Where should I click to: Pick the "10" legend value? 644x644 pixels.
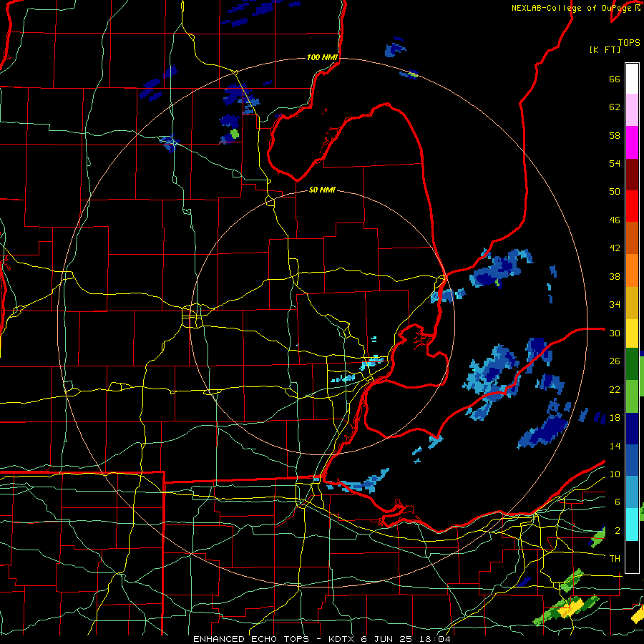pyautogui.click(x=615, y=474)
